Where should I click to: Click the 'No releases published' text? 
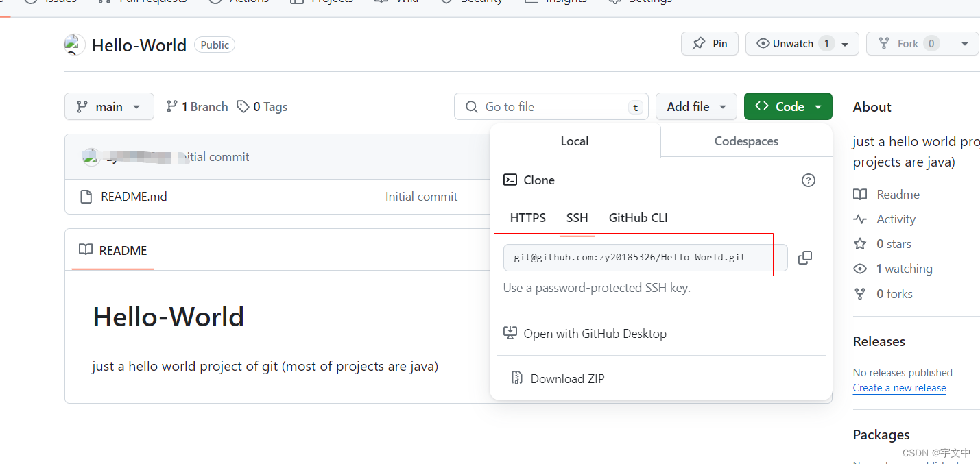coord(903,372)
